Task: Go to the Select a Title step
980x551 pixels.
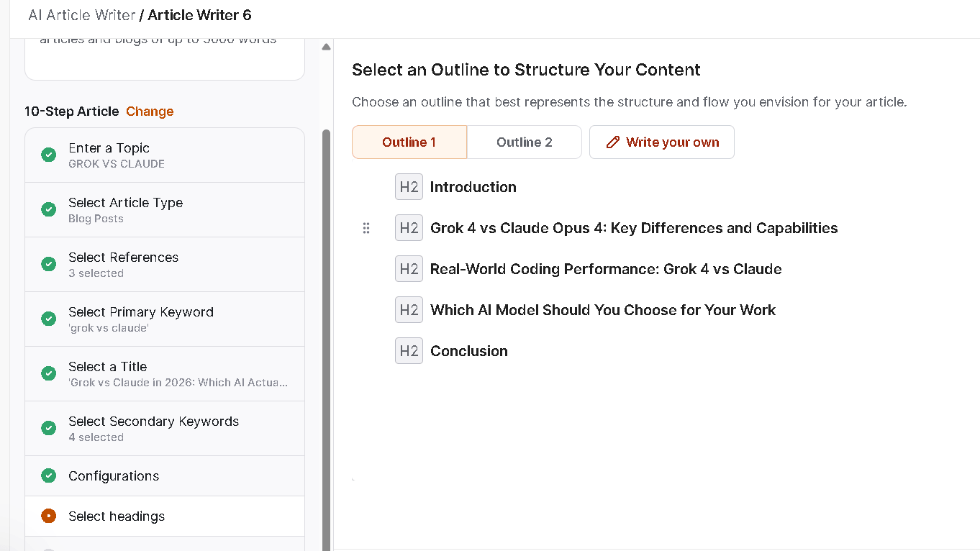Action: (x=165, y=374)
